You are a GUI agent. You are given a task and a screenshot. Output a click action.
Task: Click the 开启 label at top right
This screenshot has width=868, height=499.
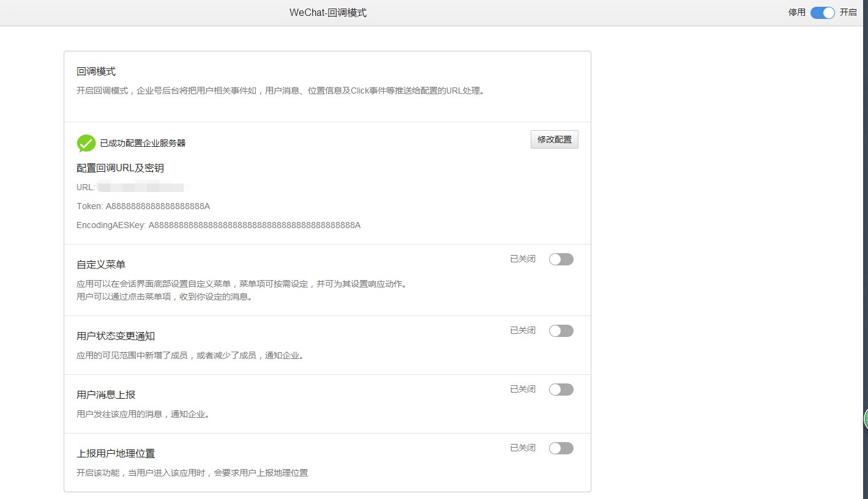pyautogui.click(x=849, y=12)
